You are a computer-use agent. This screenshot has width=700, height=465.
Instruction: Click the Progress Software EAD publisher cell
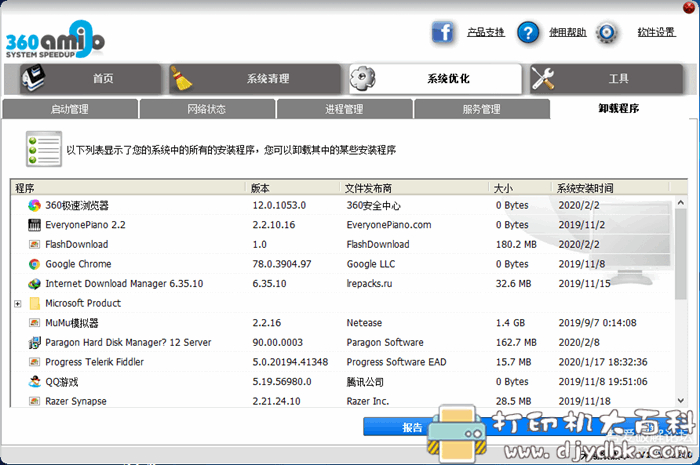point(396,362)
